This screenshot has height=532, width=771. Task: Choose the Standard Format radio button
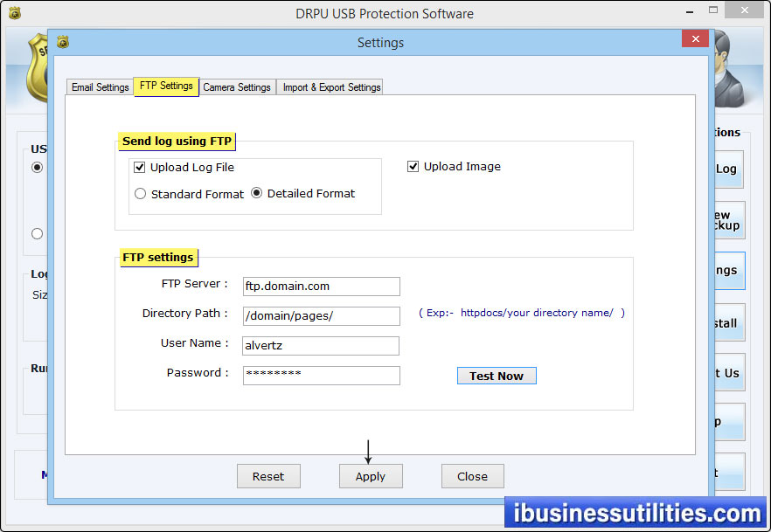point(140,194)
